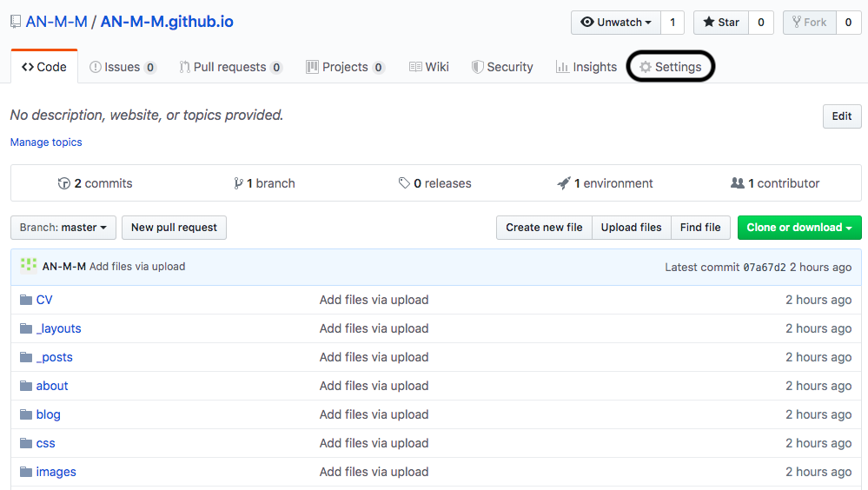Screen dimensions: 868x490
Task: Click the Manage topics link
Action: (46, 142)
